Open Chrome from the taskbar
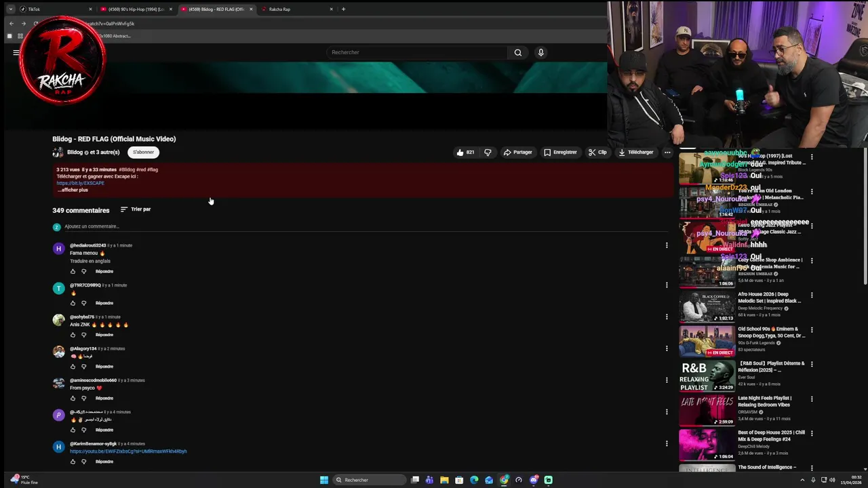Image resolution: width=868 pixels, height=488 pixels. click(x=504, y=480)
